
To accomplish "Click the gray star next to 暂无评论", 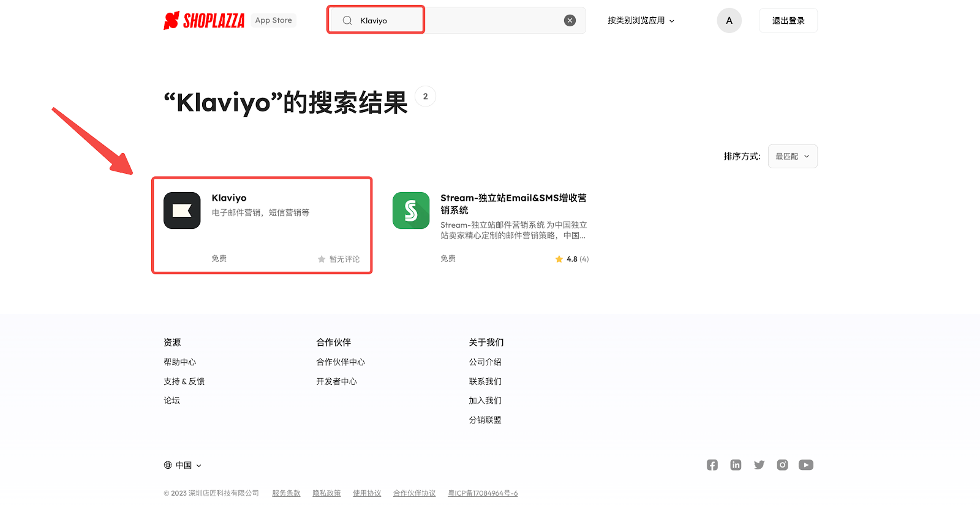I will point(322,259).
